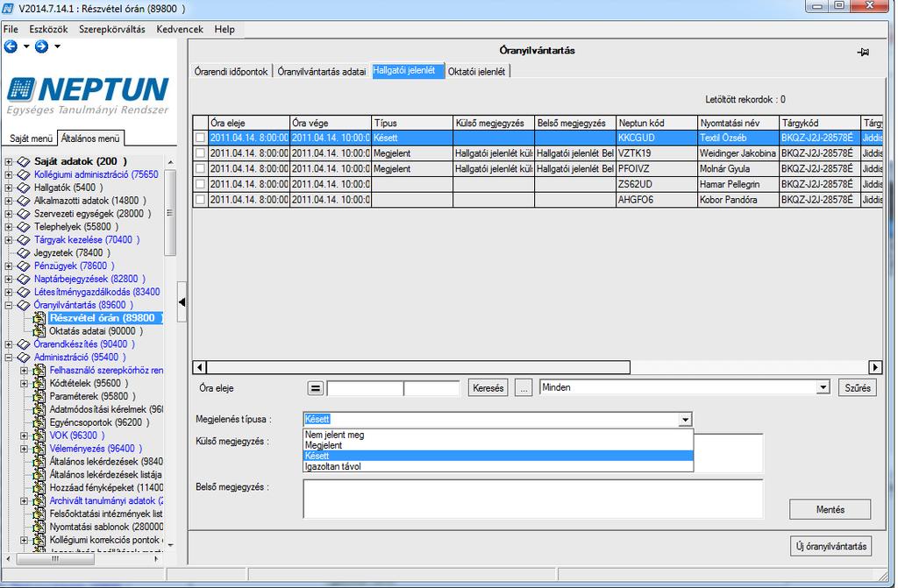Click into the Belső megjegyzés text area
Screen dimensions: 898x588
point(533,499)
